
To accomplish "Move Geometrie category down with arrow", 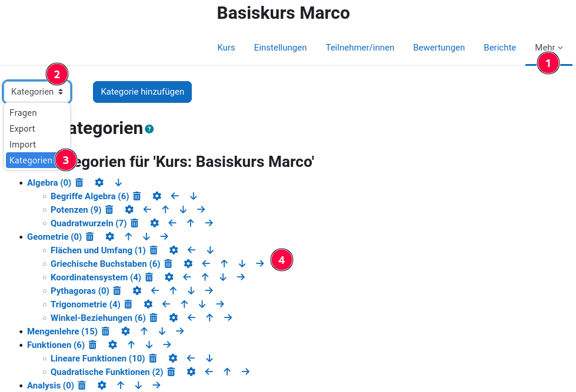I will point(147,237).
